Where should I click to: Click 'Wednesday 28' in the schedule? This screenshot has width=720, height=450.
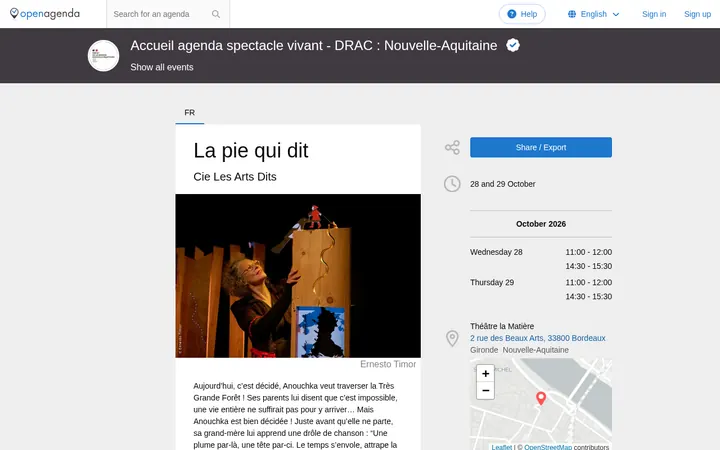click(x=496, y=252)
